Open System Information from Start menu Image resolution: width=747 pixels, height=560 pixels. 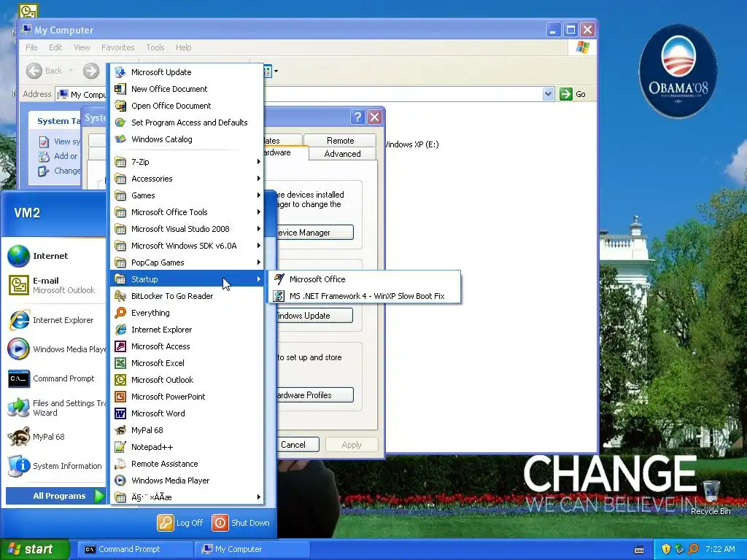[x=55, y=466]
